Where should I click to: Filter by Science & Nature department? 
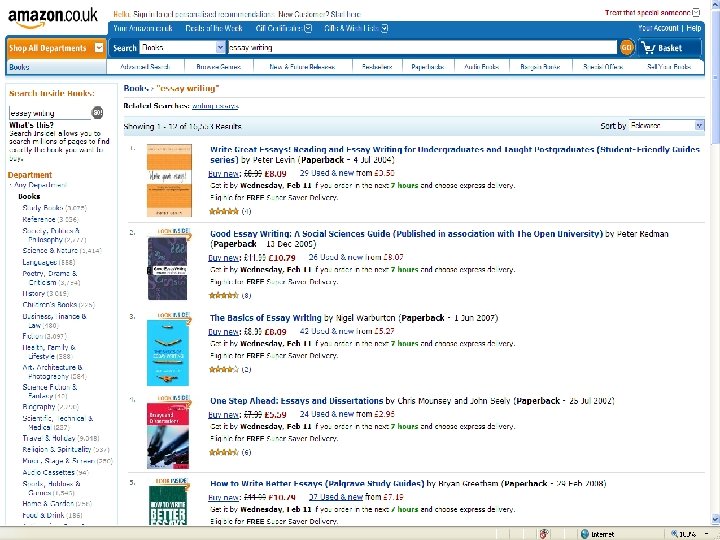50,251
